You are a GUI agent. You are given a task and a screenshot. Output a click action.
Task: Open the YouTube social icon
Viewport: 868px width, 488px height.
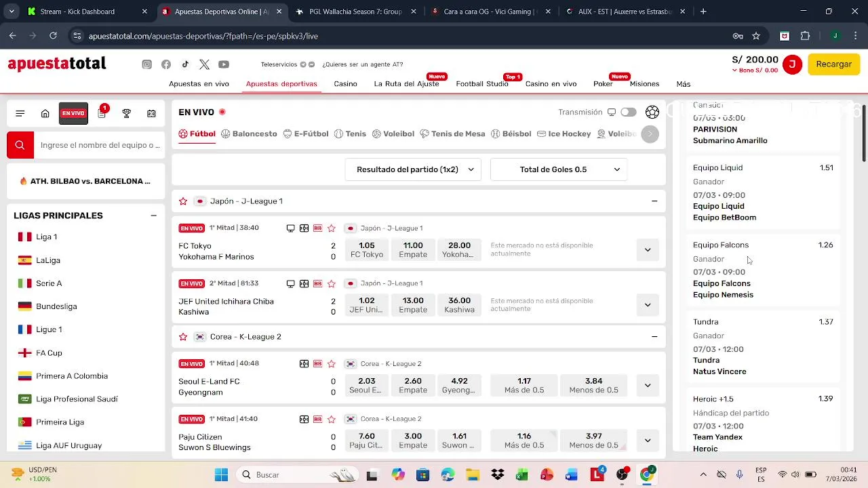point(224,64)
